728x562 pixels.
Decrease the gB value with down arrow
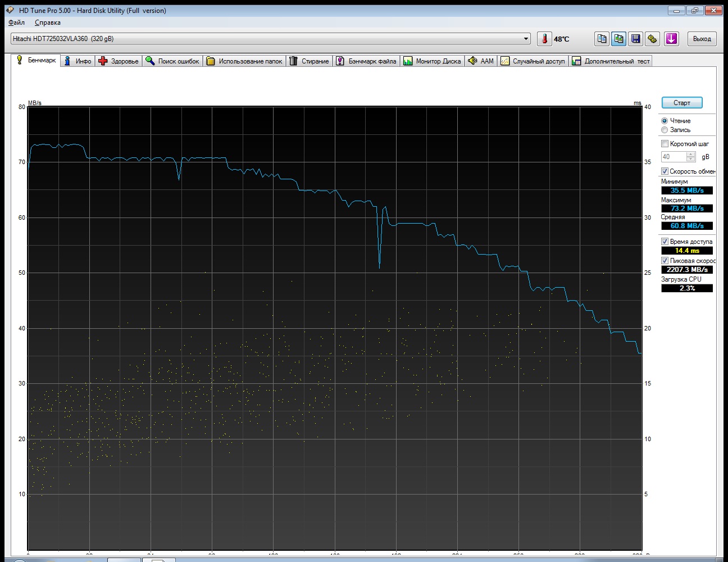691,160
